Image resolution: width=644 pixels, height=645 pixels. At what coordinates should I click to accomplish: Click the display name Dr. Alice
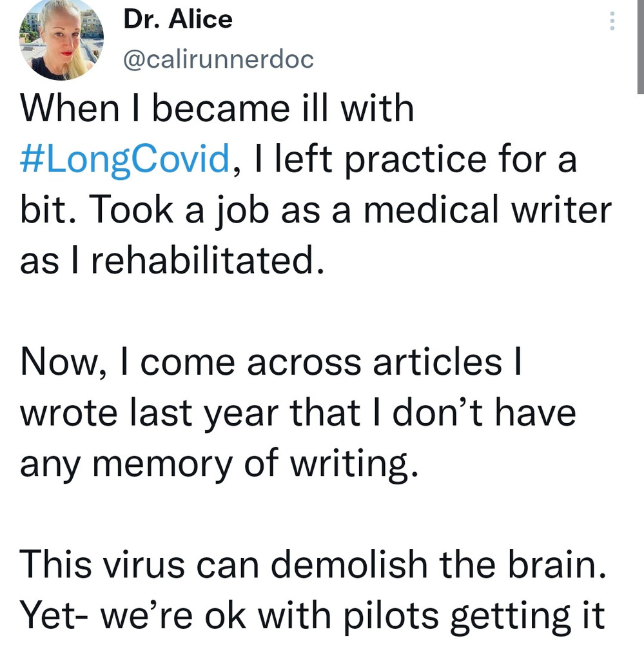(177, 19)
